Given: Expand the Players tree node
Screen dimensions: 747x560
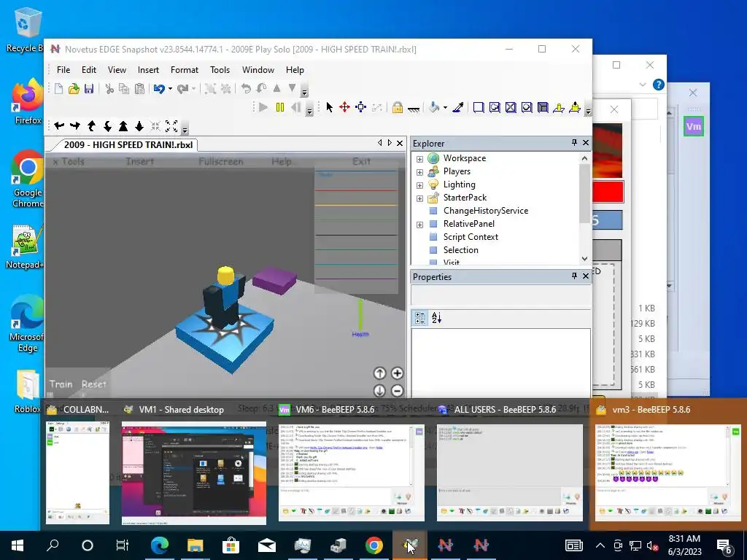Looking at the screenshot, I should tap(419, 172).
